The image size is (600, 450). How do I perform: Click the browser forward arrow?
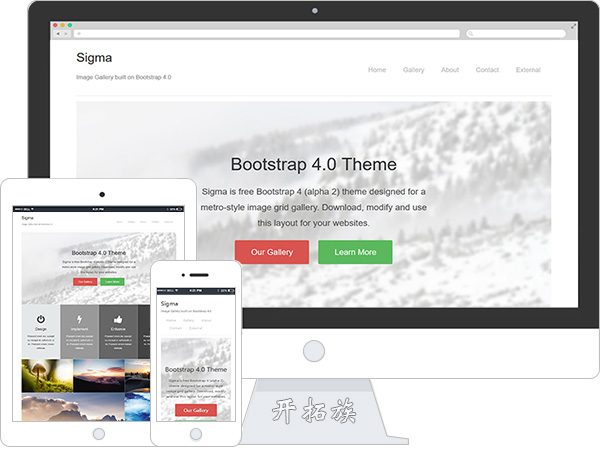point(66,34)
